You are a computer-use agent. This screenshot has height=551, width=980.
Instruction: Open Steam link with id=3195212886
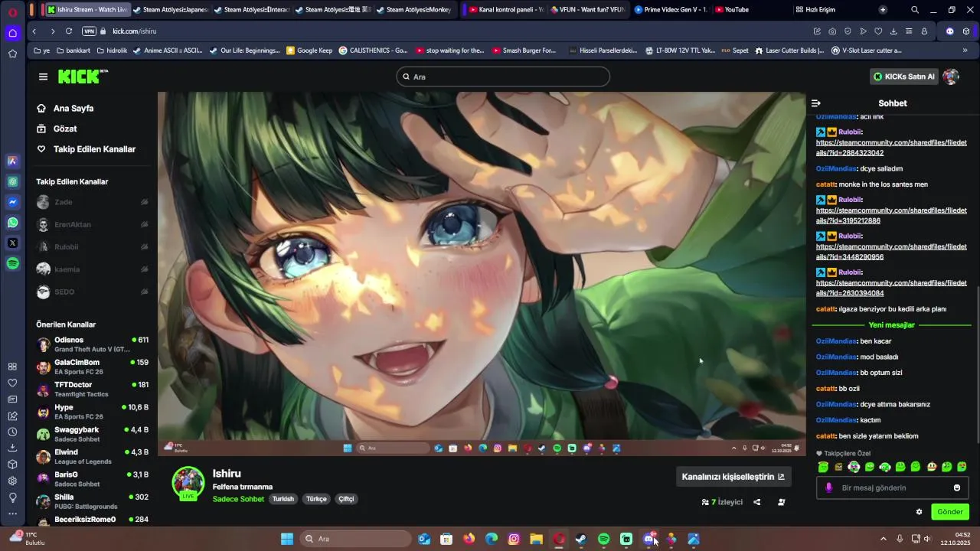[891, 216]
